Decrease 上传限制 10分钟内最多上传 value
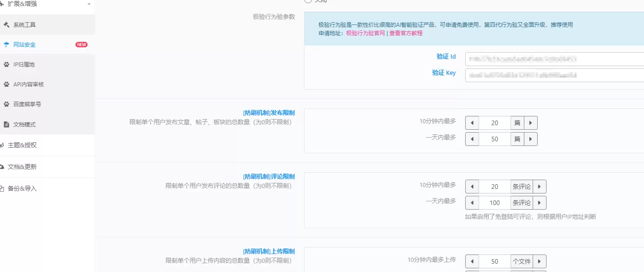The width and height of the screenshot is (644, 272). pos(472,261)
